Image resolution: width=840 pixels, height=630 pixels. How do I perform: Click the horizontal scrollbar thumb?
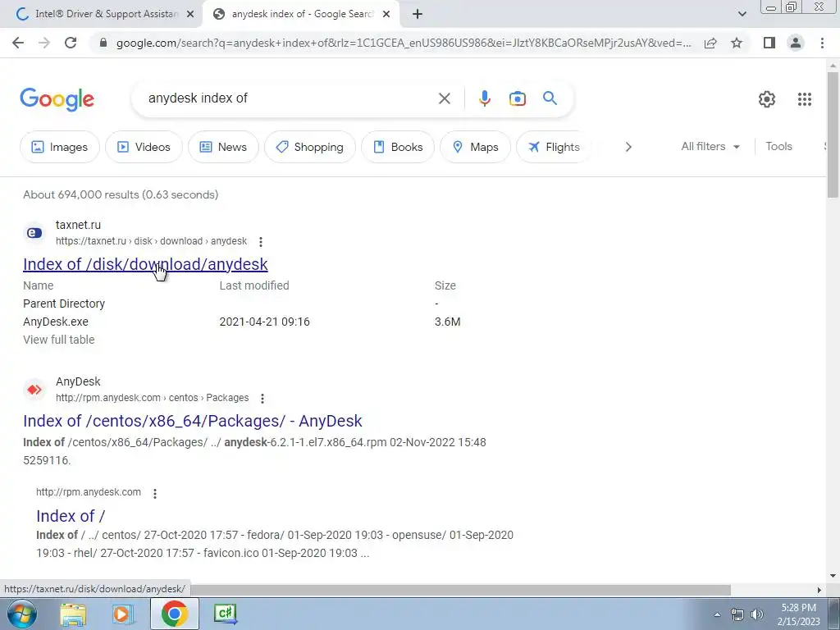tap(461, 590)
